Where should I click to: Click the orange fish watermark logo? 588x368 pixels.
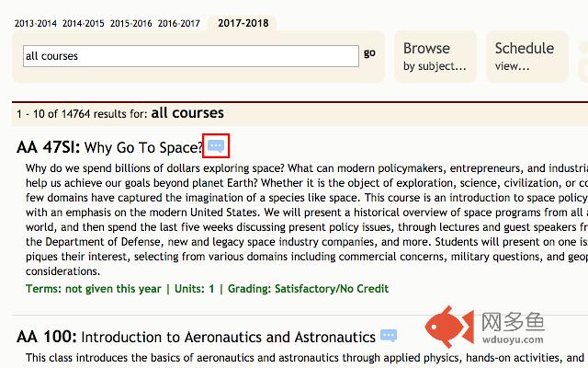point(449,326)
